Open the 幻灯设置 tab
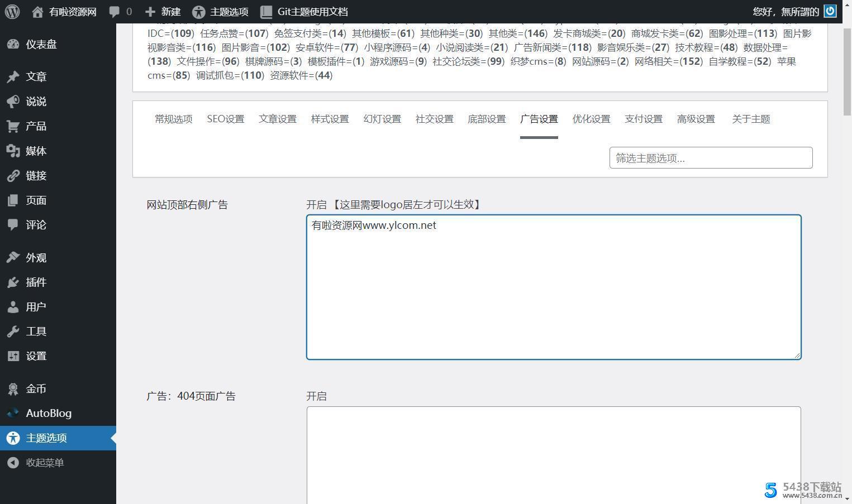This screenshot has height=504, width=852. 382,119
